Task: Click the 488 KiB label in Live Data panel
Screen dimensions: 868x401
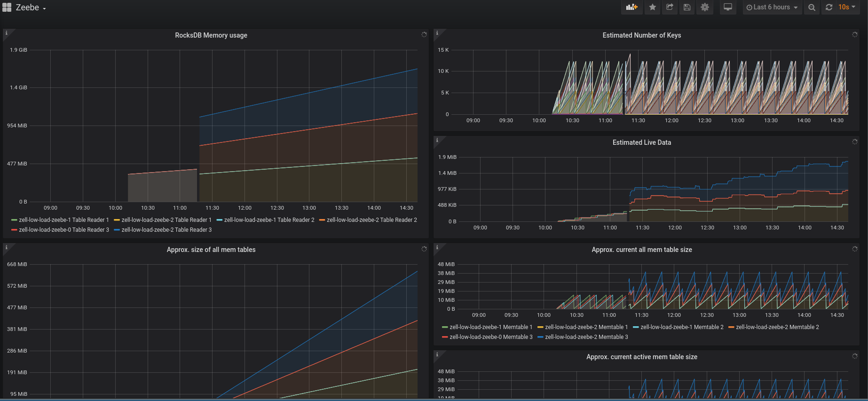Action: coord(447,205)
